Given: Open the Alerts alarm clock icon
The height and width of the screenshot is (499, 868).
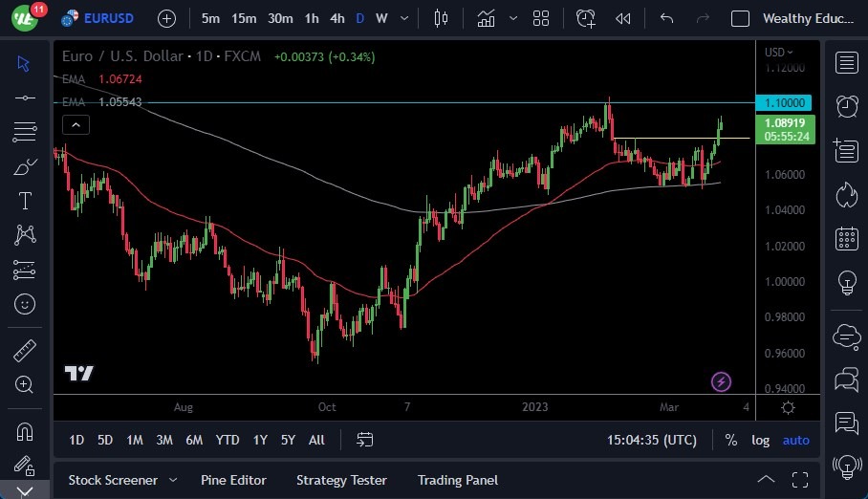Looking at the screenshot, I should tap(846, 106).
